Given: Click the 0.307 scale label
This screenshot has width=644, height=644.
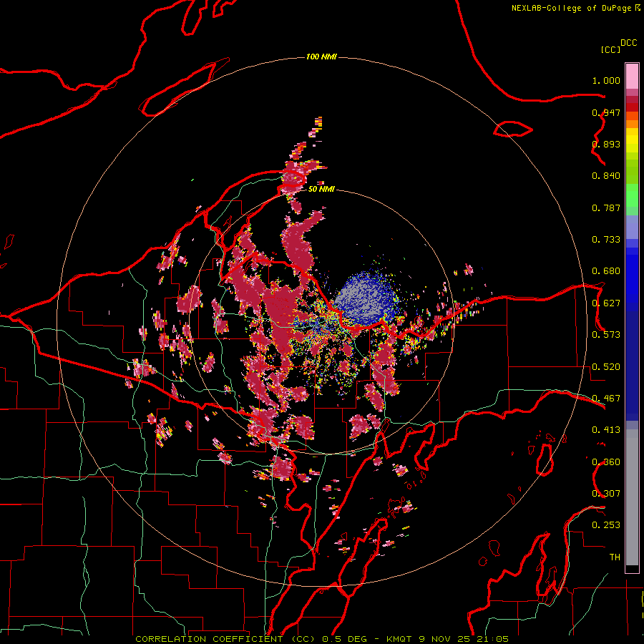Looking at the screenshot, I should coord(606,494).
